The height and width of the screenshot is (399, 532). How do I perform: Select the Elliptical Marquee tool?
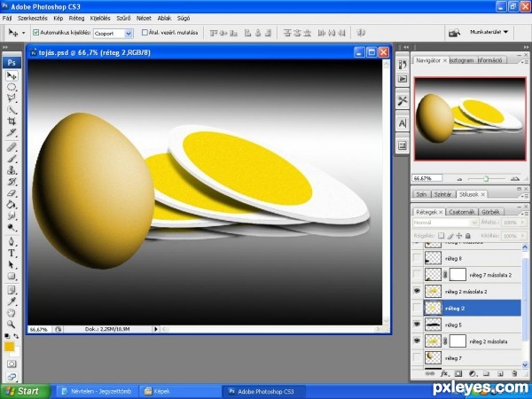12,87
